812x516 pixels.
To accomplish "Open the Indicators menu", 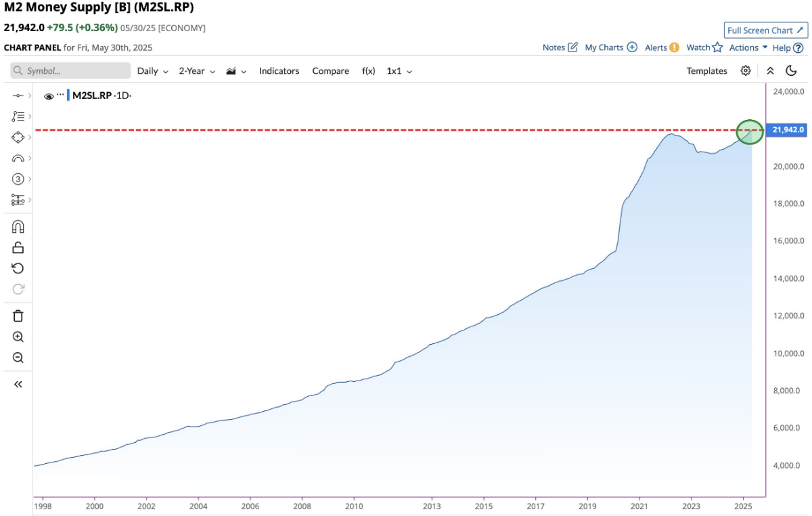I will tap(279, 70).
